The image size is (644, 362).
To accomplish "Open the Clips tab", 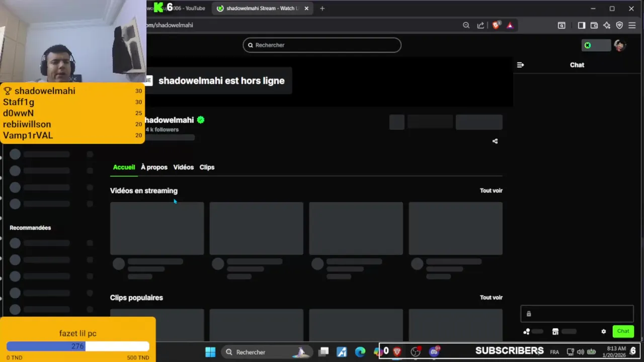I will click(x=207, y=167).
